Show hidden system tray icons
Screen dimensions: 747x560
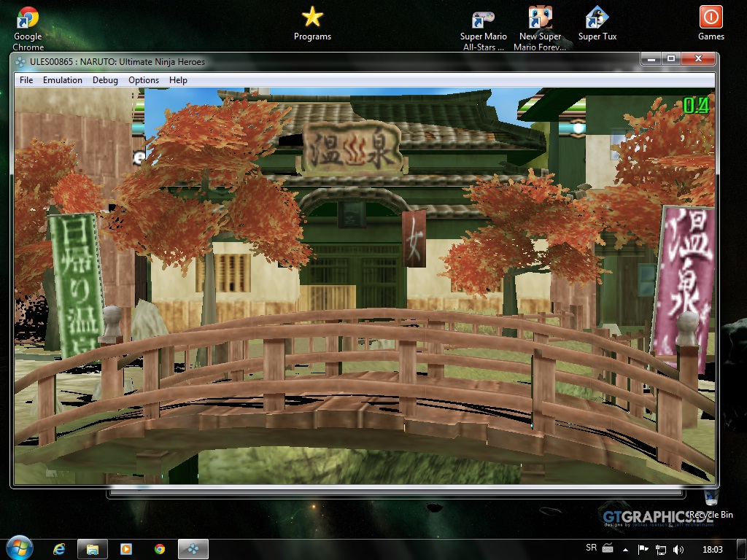tap(625, 549)
